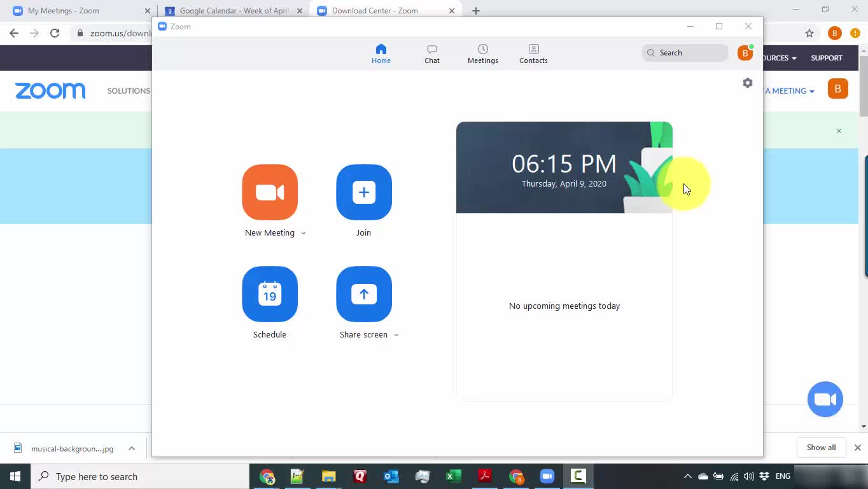Bookmark this page with the star icon
868x489 pixels.
point(809,33)
